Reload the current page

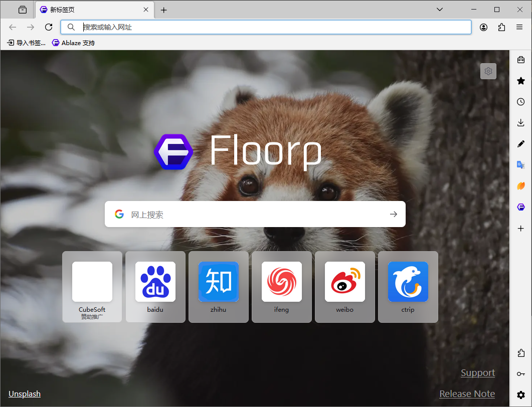coord(49,27)
